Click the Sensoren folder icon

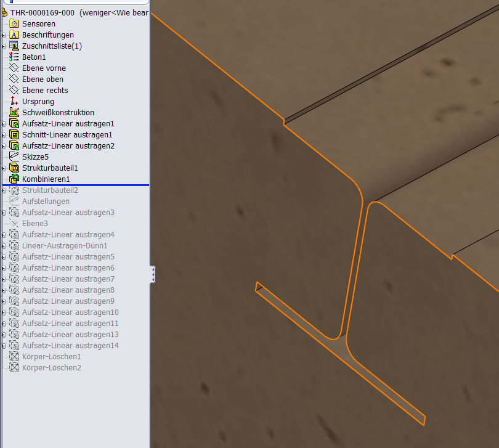tap(14, 23)
